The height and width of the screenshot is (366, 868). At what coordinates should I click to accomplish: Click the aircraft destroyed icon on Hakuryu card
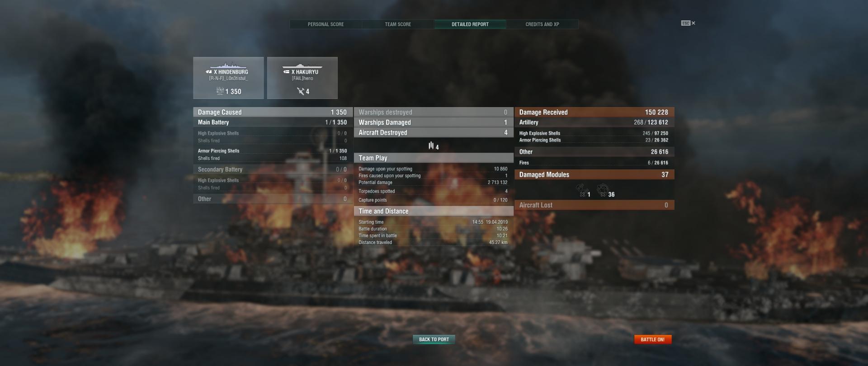click(x=301, y=91)
